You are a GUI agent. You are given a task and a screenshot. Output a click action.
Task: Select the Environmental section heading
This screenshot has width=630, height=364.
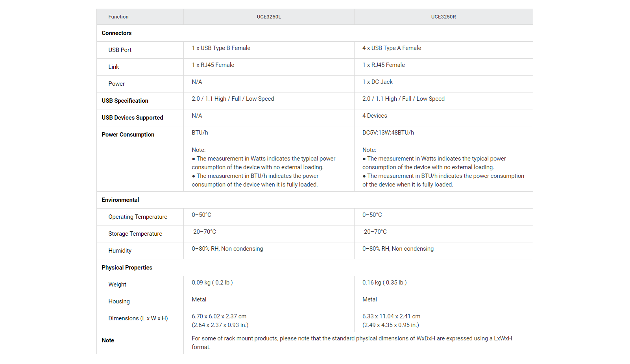click(120, 200)
